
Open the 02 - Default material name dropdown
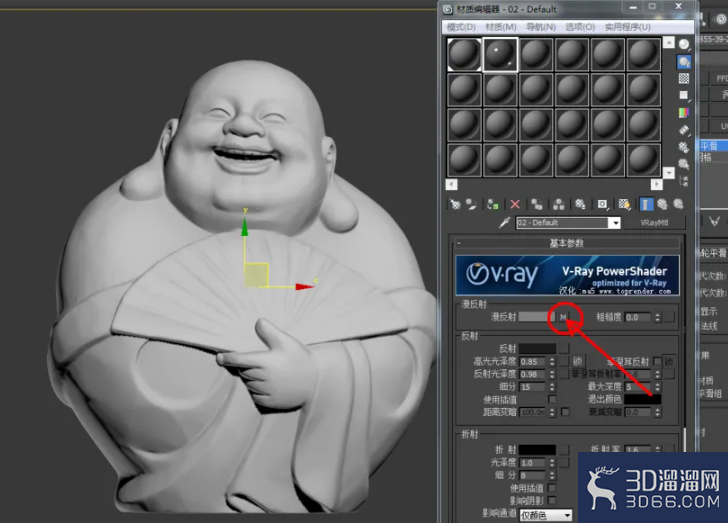click(x=615, y=223)
